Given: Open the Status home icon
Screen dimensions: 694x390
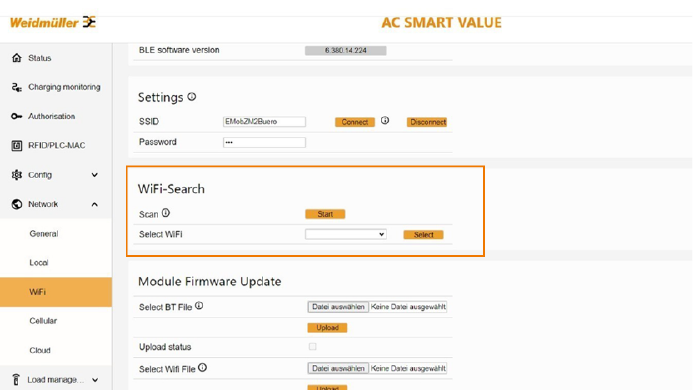Looking at the screenshot, I should tap(17, 58).
